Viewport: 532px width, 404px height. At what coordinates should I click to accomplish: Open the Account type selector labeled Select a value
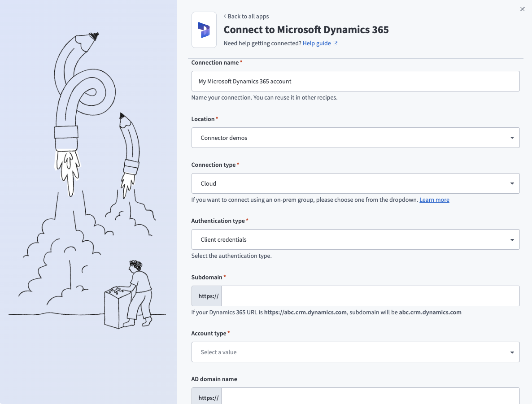point(354,352)
